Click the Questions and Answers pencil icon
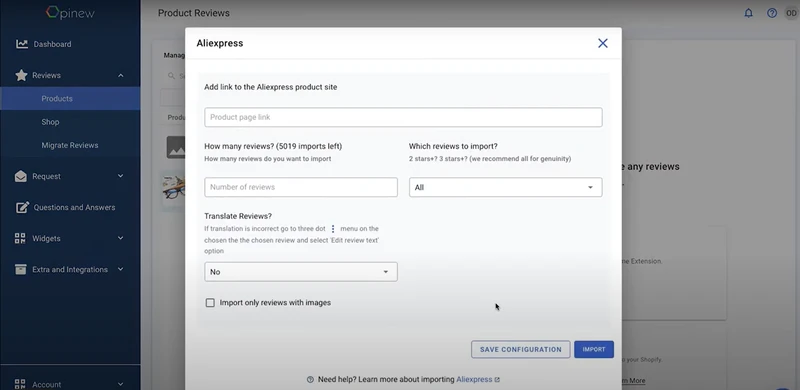This screenshot has height=390, width=800. tap(22, 207)
